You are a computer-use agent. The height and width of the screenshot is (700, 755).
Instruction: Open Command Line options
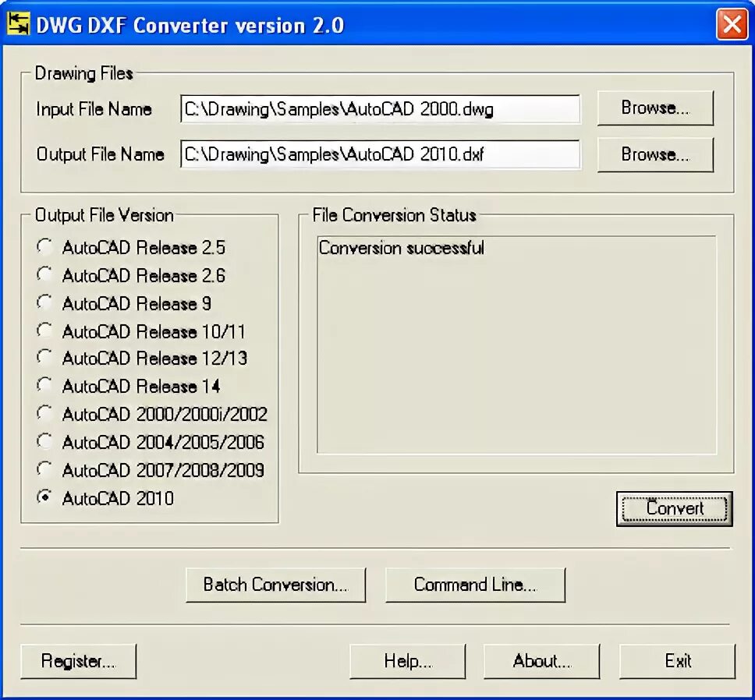[x=475, y=585]
